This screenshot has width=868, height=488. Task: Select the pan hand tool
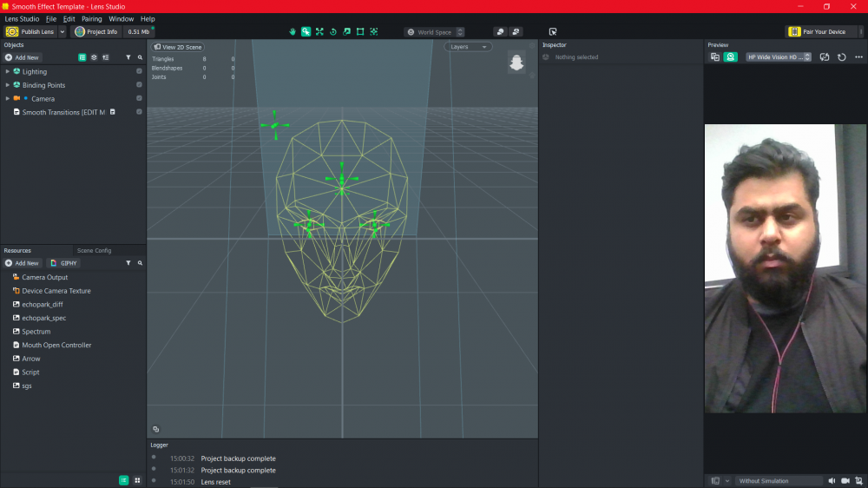pos(293,32)
